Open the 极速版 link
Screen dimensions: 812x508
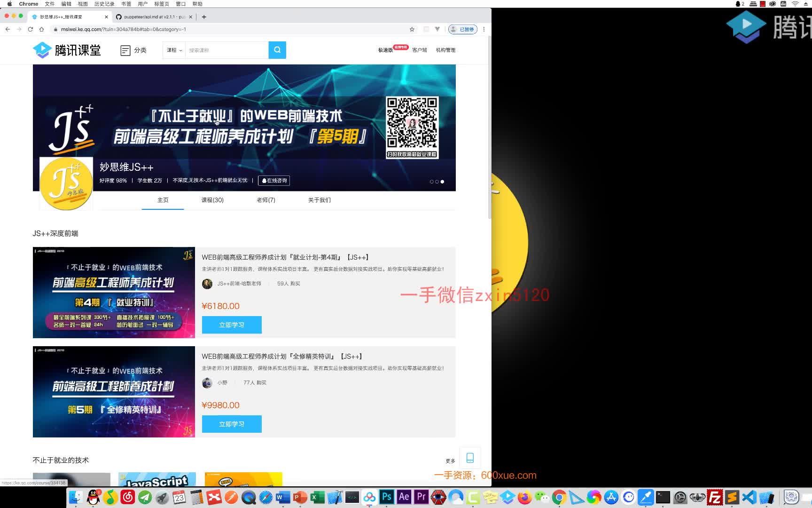point(385,50)
